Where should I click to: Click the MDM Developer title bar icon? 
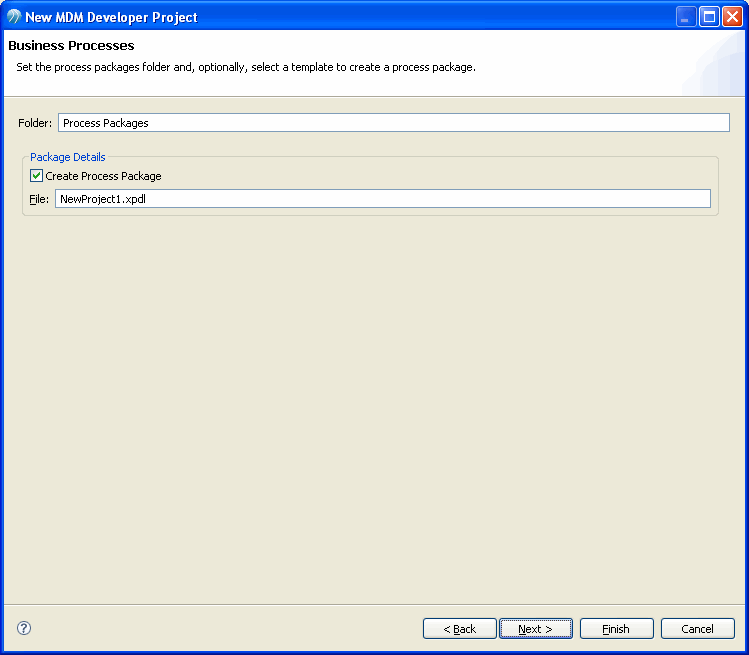pos(14,17)
